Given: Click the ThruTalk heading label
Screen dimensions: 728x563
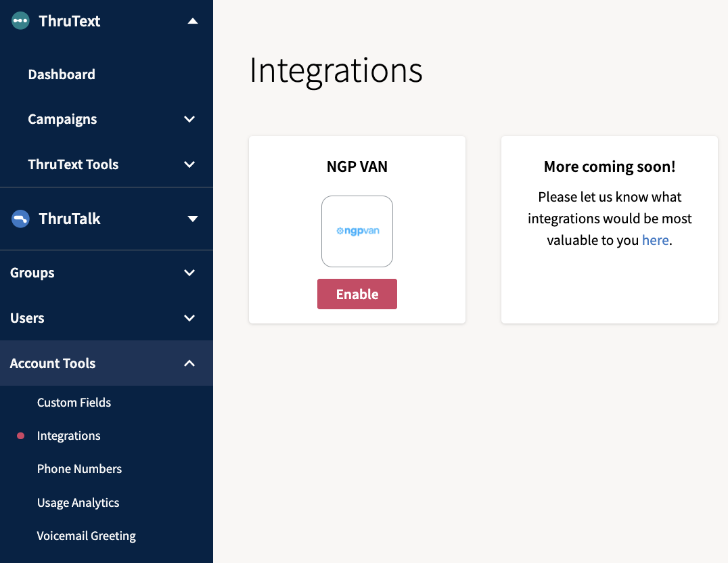Looking at the screenshot, I should point(70,219).
